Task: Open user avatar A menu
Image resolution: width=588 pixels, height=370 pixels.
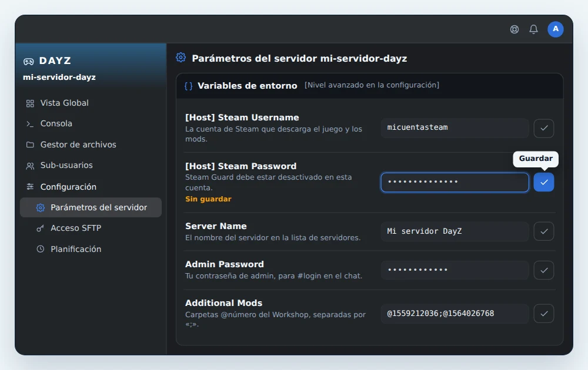Action: coord(556,29)
